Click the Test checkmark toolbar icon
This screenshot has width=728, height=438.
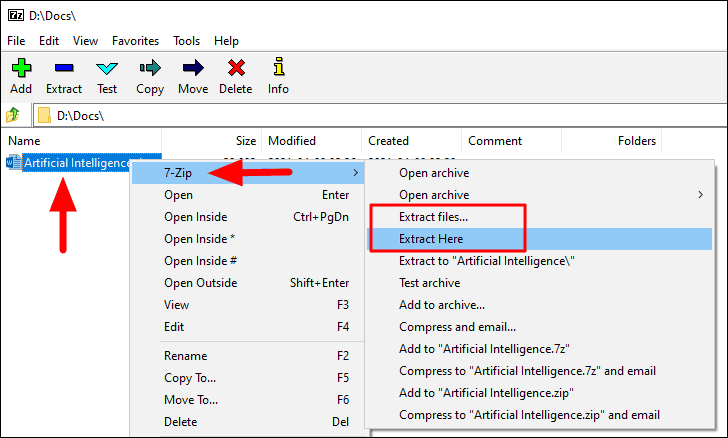(x=107, y=69)
